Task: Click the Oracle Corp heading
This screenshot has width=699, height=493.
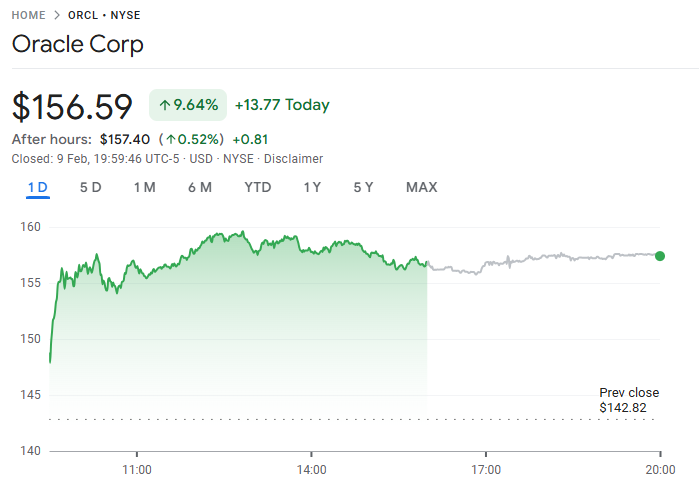Action: 78,45
